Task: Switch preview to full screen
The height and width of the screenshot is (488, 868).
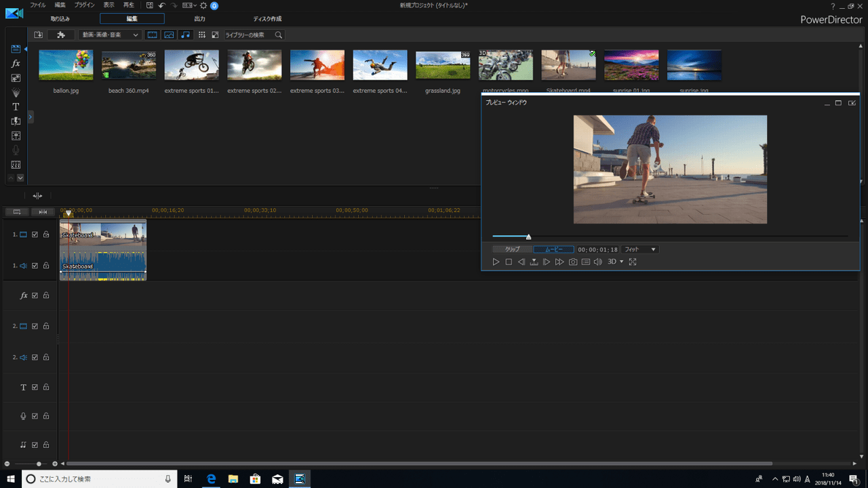Action: point(633,262)
